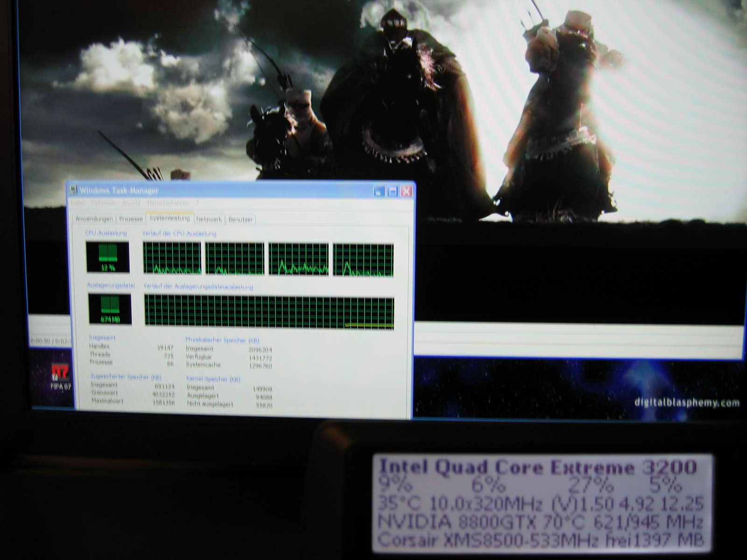This screenshot has height=560, width=747.
Task: Open the Ansicht menu
Action: point(131,203)
